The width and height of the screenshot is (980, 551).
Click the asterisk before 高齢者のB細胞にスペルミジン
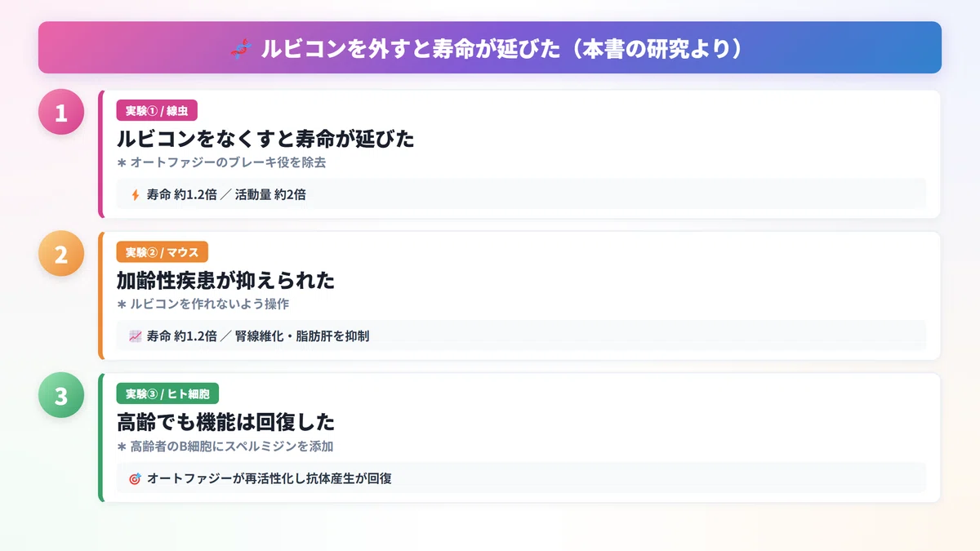(122, 447)
